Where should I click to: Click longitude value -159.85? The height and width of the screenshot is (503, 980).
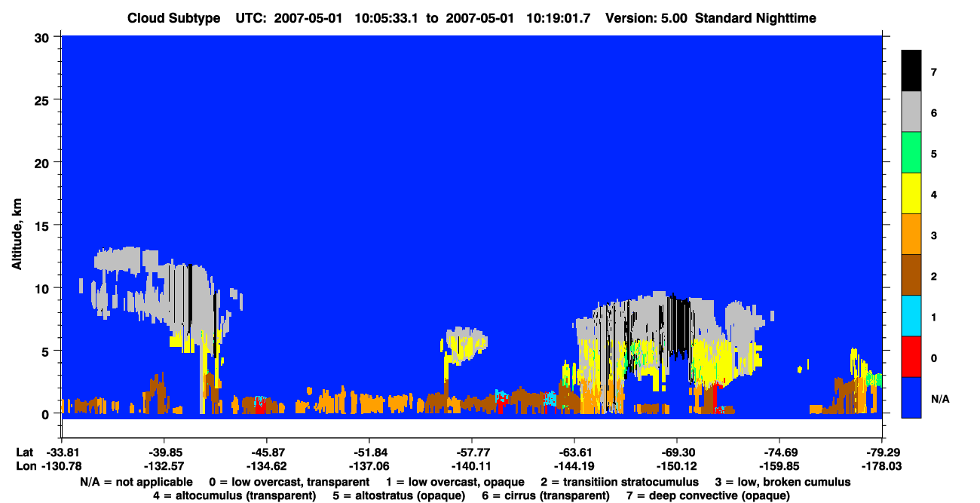(x=779, y=466)
